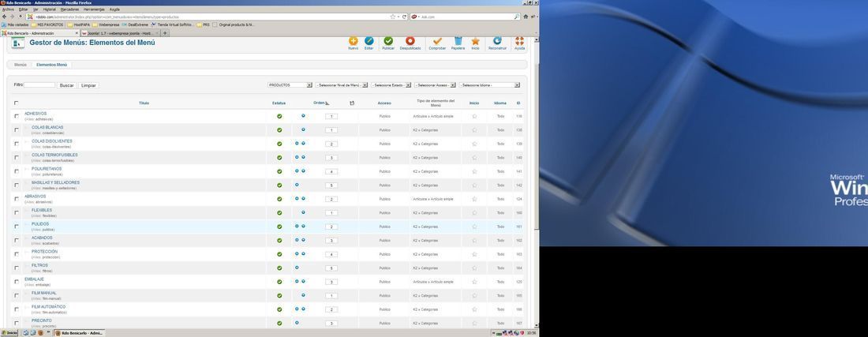
Task: Open the Selecciona Idioma dropdown
Action: (x=489, y=85)
